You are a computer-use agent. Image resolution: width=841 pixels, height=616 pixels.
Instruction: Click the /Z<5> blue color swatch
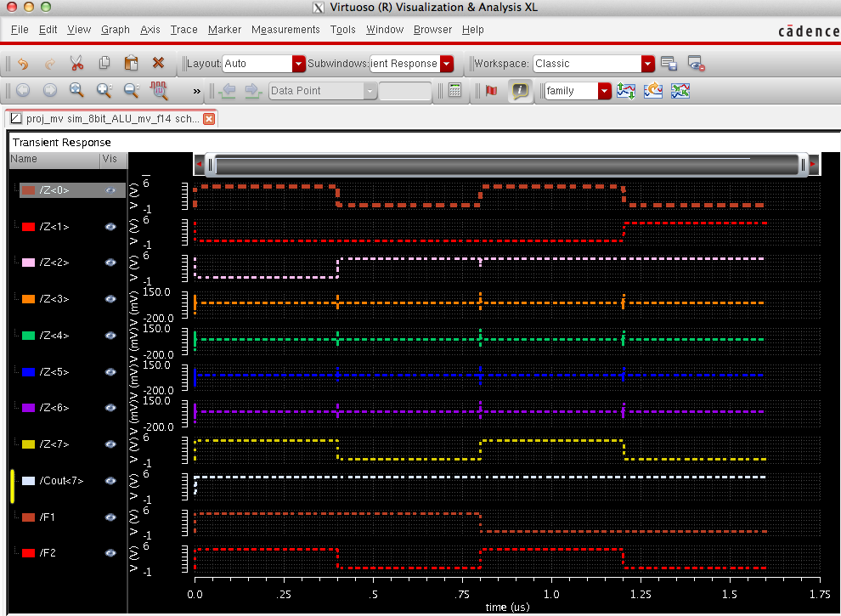tap(28, 372)
